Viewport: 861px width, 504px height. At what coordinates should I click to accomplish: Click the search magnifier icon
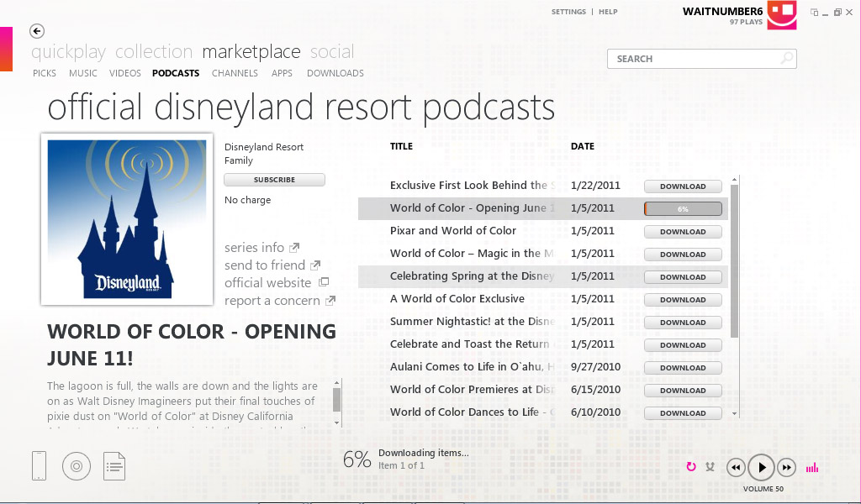click(787, 58)
